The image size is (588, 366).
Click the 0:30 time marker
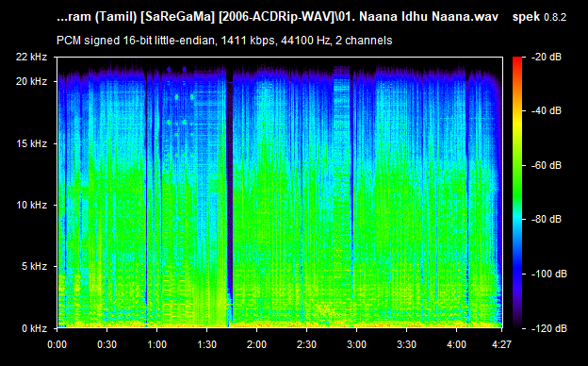click(106, 344)
